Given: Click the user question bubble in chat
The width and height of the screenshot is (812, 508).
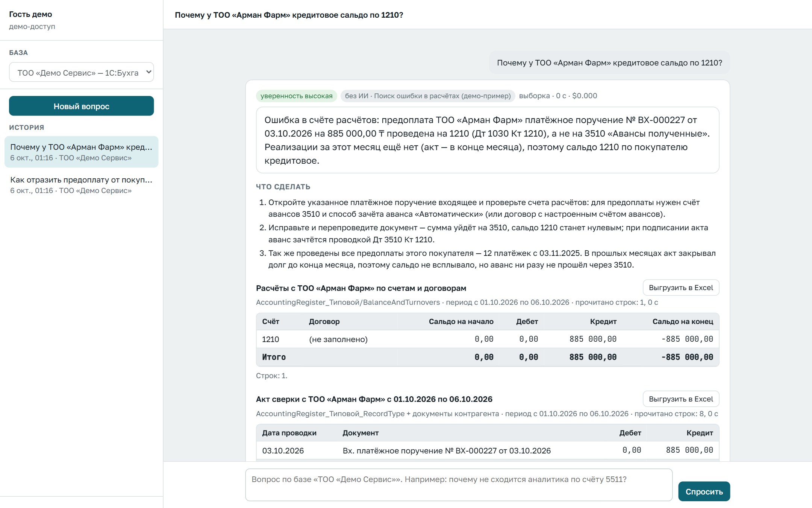Looking at the screenshot, I should coord(609,63).
